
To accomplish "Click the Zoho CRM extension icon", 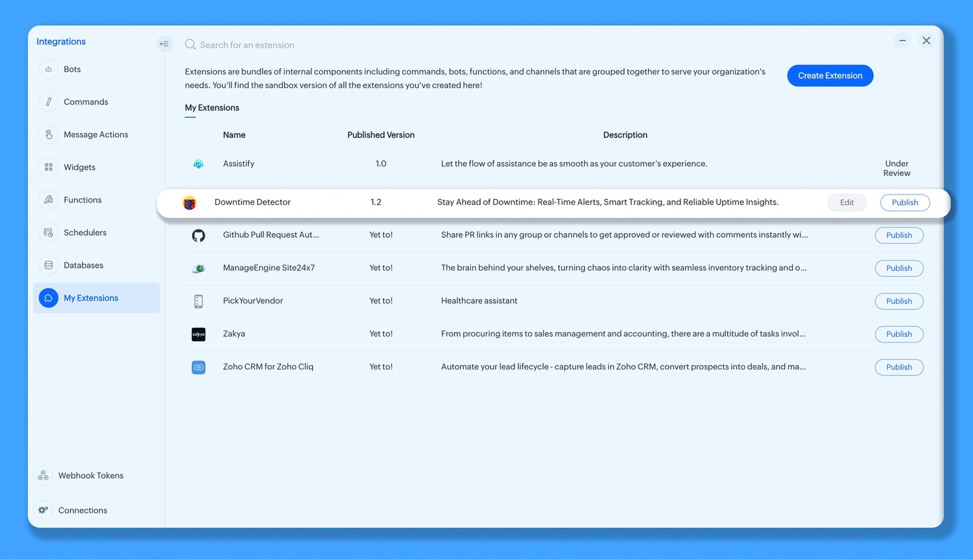I will point(198,367).
